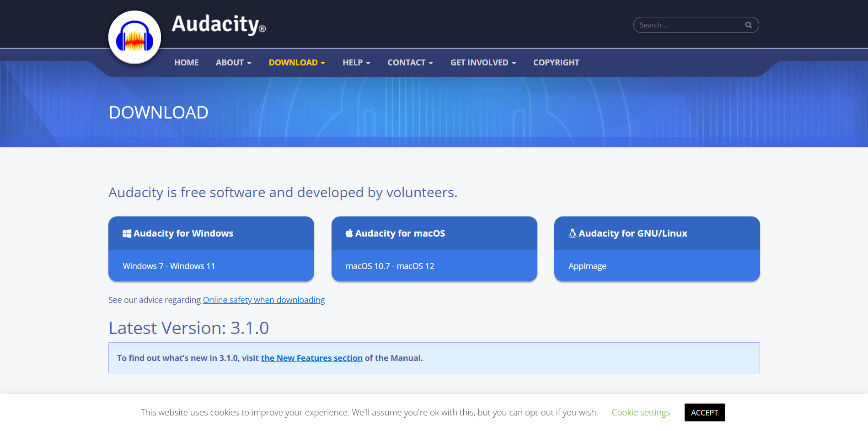Click the DOWNLOAD page heading
Viewport: 868px width, 431px height.
(x=159, y=113)
